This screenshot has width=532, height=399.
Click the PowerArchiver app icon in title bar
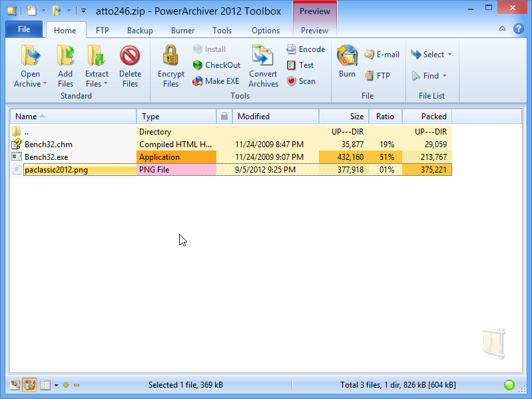tap(11, 11)
